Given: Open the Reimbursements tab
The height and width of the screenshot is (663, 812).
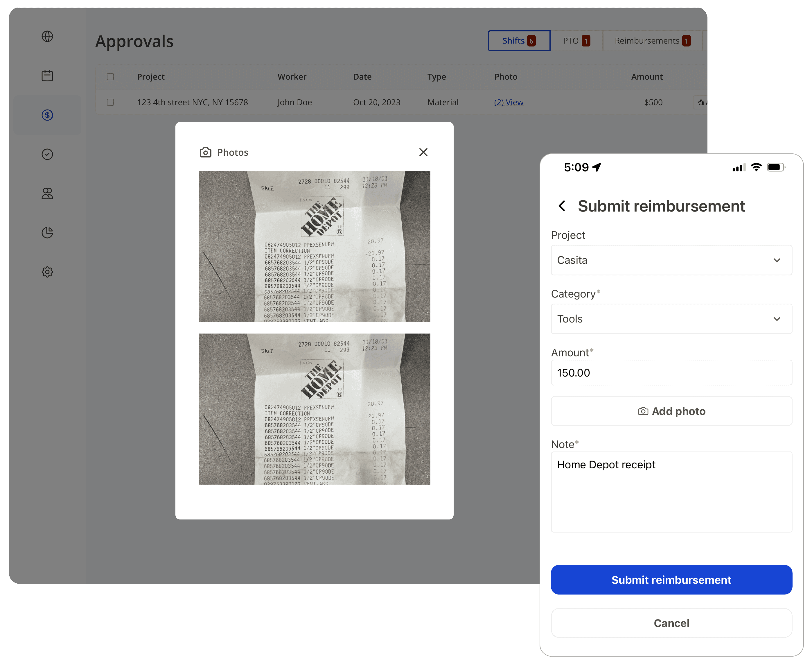Looking at the screenshot, I should [x=652, y=41].
